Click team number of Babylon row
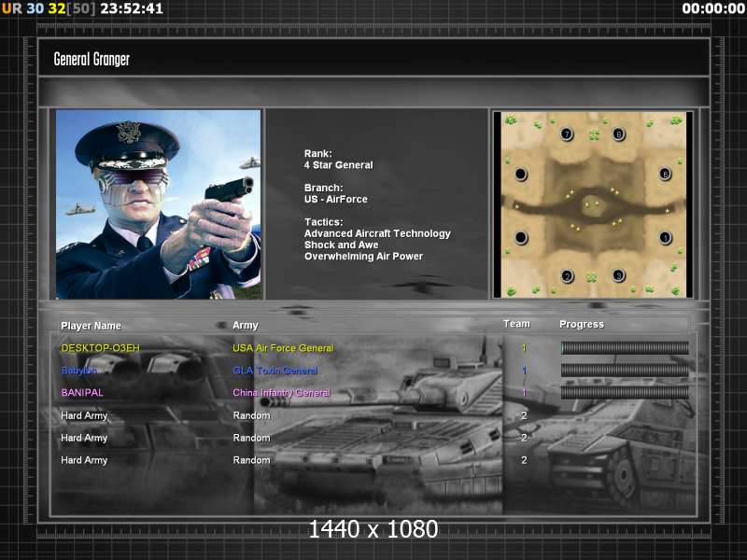The image size is (747, 560). (x=524, y=371)
